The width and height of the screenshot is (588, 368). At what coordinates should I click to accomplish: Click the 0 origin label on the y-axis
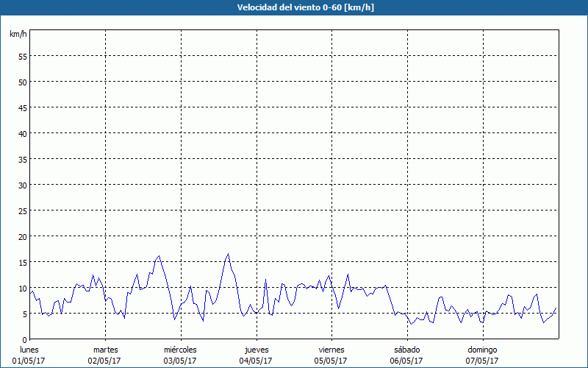[24, 339]
